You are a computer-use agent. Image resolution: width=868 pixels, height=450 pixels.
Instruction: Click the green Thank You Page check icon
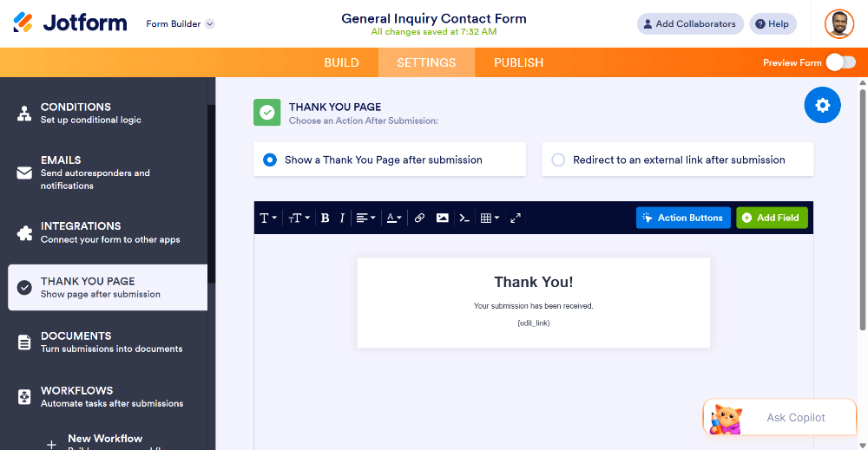point(266,113)
